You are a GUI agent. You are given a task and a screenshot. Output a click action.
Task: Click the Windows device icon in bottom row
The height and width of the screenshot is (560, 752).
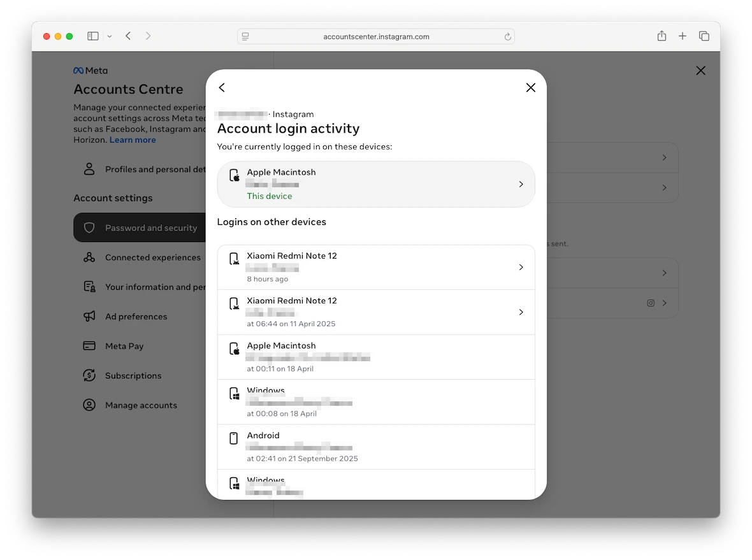234,484
